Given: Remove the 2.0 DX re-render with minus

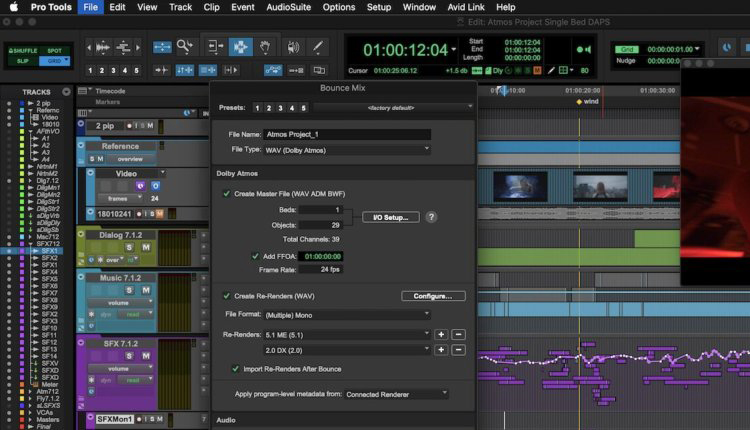Looking at the screenshot, I should click(458, 350).
